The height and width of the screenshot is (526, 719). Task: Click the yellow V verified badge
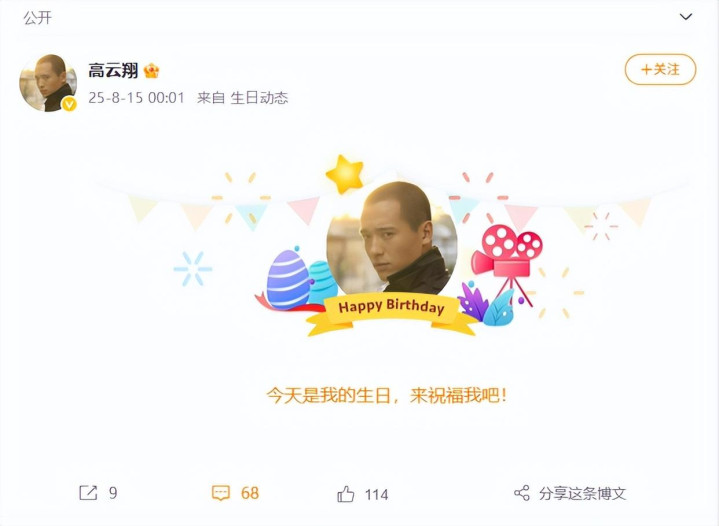click(x=69, y=105)
